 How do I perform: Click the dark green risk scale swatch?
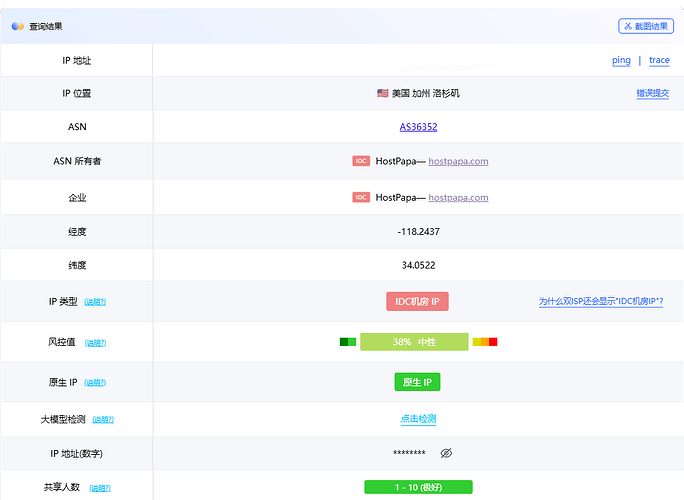pos(344,342)
